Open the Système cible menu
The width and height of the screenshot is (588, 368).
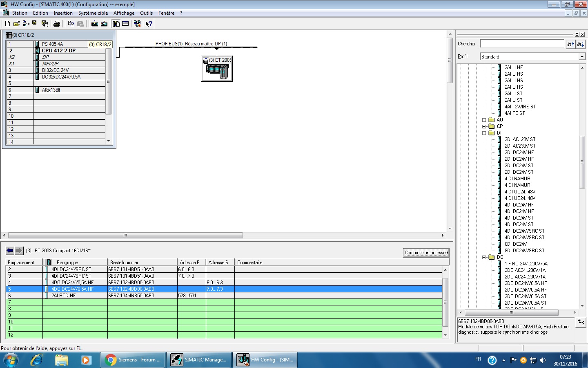(93, 13)
